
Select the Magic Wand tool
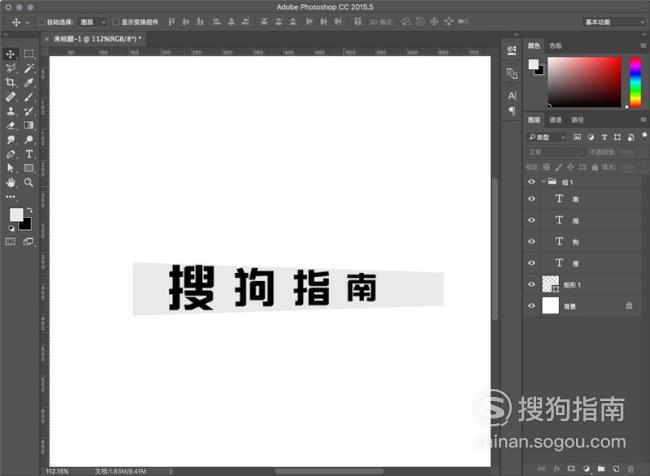click(x=29, y=68)
